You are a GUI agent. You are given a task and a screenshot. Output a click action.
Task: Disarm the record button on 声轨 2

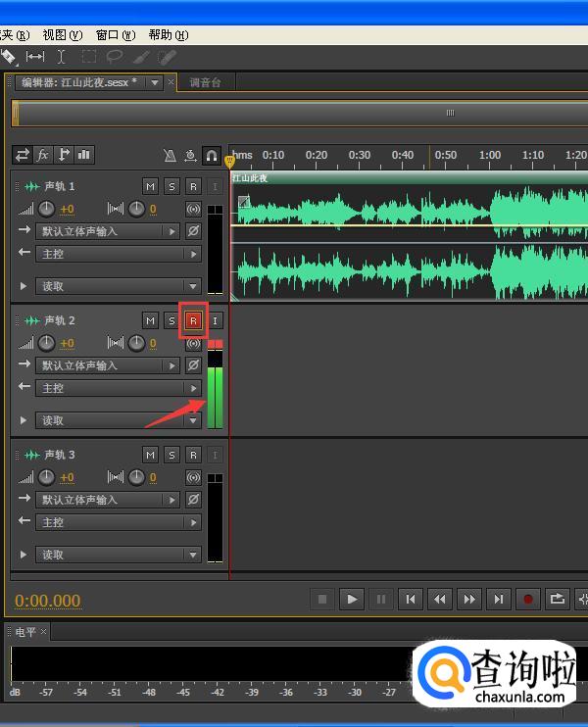coord(193,320)
